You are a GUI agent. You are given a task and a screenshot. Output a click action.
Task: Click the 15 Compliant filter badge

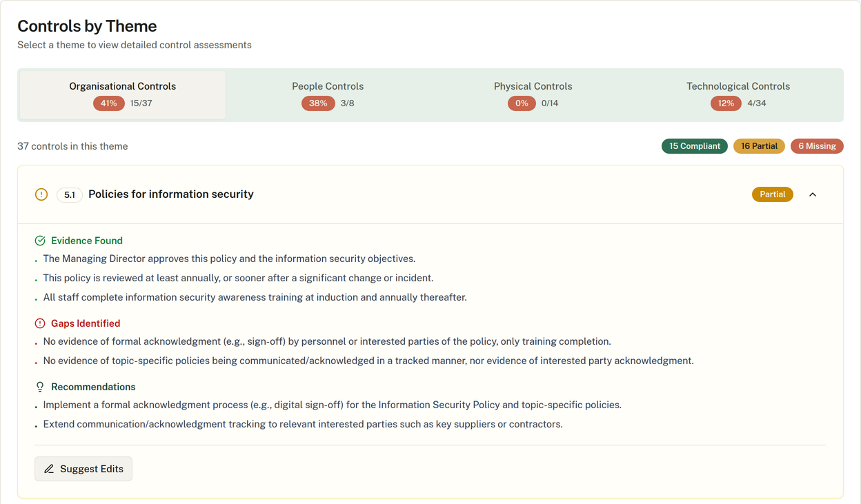(x=695, y=146)
